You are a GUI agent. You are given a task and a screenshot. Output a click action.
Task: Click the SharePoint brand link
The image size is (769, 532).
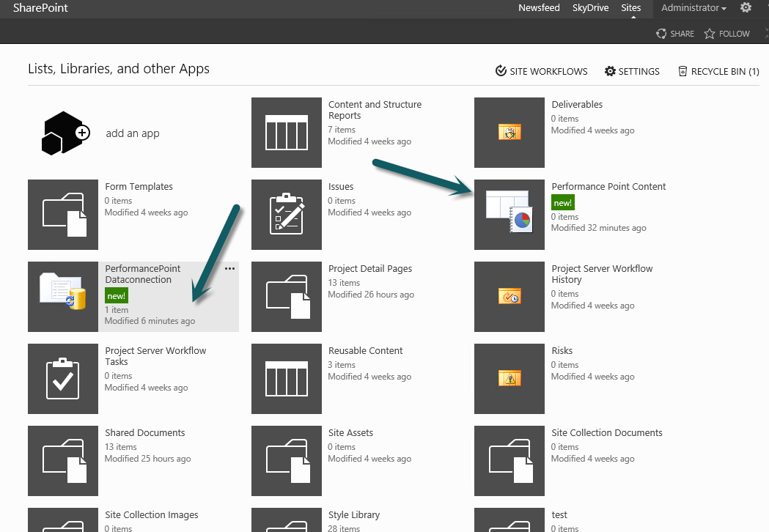coord(40,8)
